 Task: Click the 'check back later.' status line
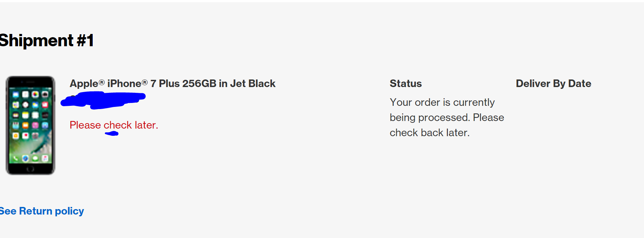click(430, 133)
